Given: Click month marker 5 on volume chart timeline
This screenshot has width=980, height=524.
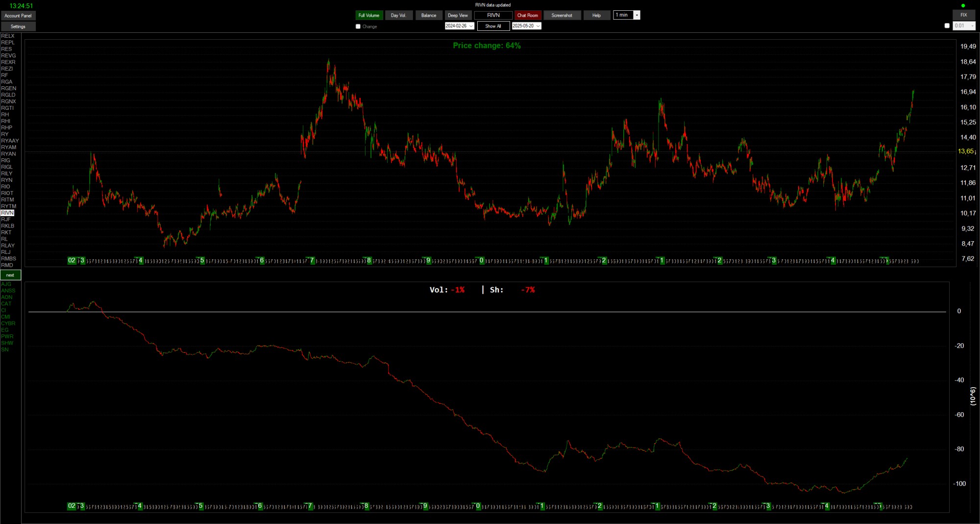Looking at the screenshot, I should click(200, 506).
